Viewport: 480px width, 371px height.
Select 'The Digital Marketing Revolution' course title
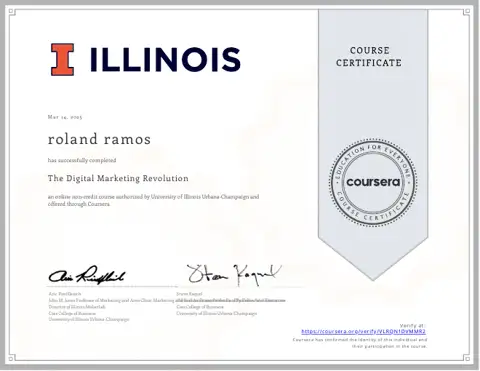pos(118,178)
